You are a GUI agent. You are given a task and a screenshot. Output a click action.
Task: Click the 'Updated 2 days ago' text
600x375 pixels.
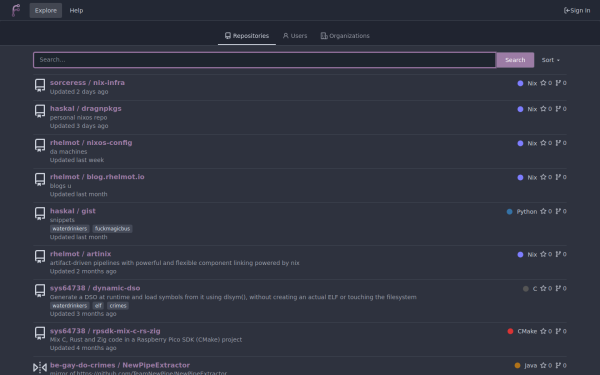tap(79, 91)
